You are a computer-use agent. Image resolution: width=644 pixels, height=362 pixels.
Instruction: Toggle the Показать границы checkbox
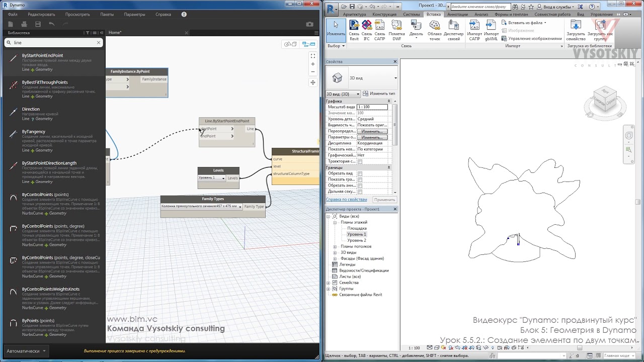coord(360,179)
